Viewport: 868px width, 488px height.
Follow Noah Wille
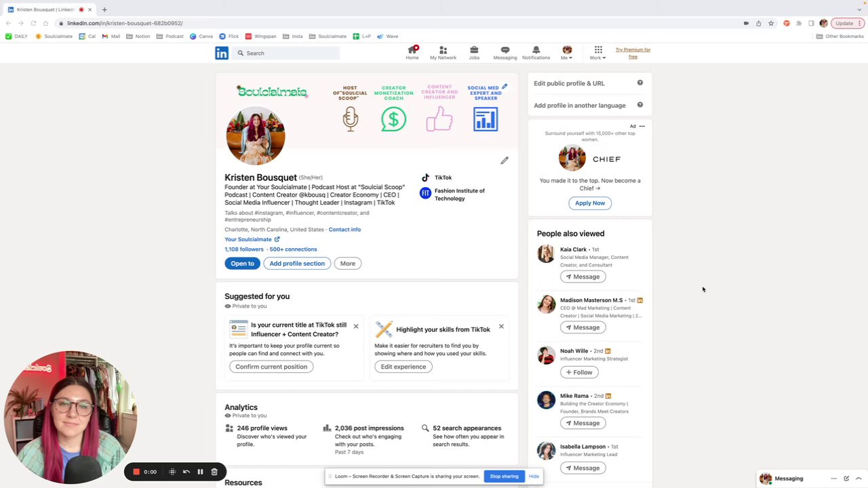579,372
